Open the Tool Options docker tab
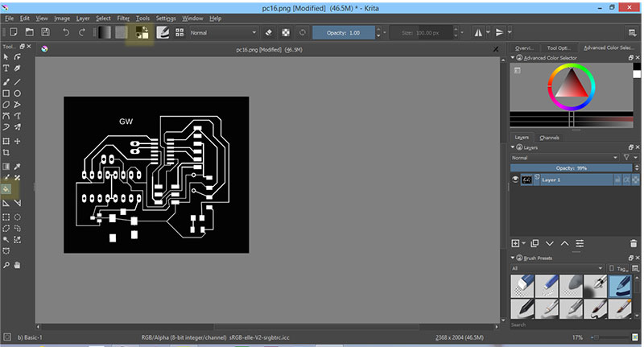This screenshot has width=644, height=347. point(560,48)
